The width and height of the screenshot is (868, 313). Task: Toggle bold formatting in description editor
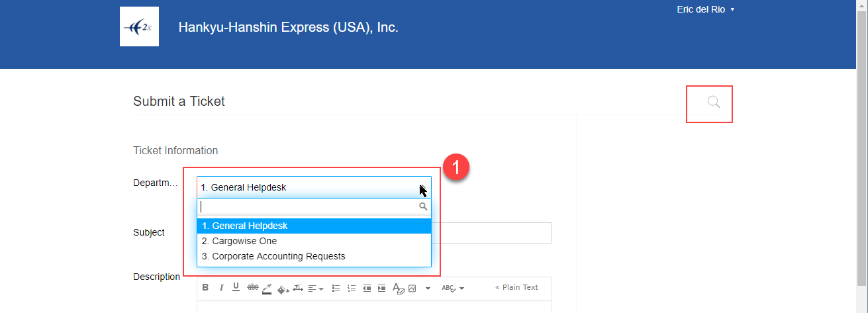click(x=205, y=288)
